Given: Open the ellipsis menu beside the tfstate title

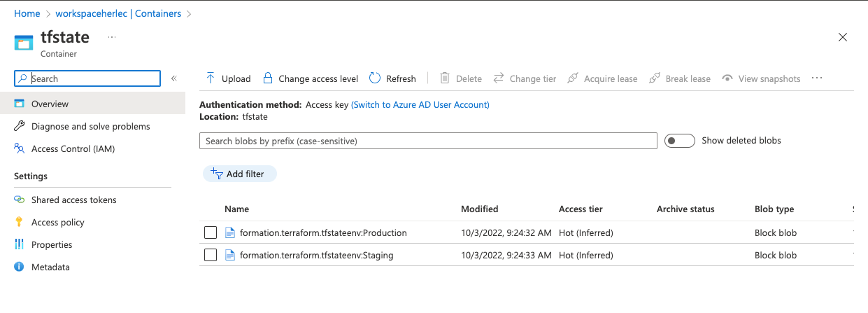Looking at the screenshot, I should pos(112,37).
